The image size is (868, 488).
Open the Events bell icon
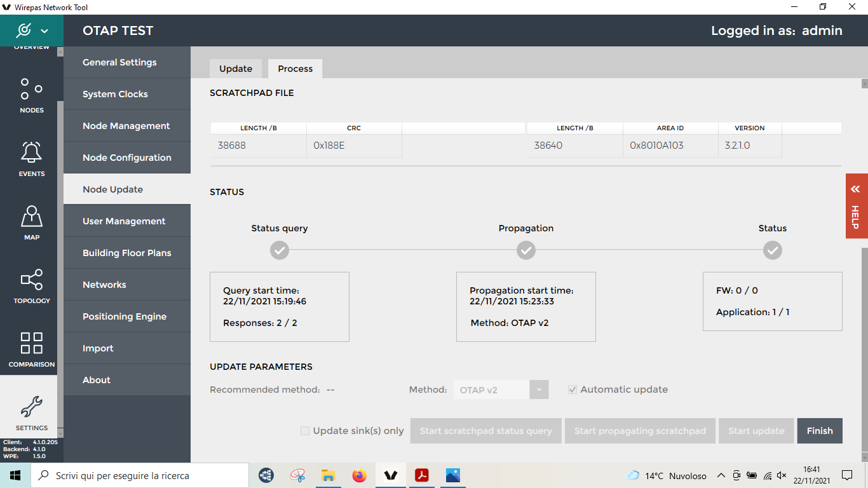(x=31, y=158)
